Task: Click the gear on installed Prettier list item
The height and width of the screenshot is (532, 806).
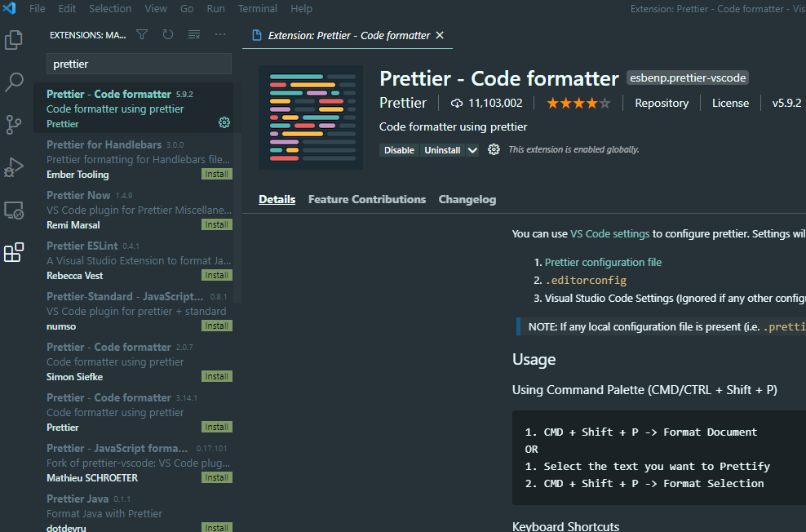Action: (224, 122)
